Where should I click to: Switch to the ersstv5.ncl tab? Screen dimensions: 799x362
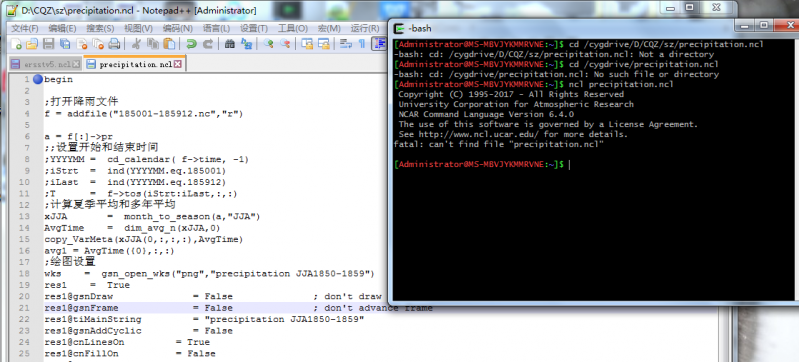tap(46, 64)
